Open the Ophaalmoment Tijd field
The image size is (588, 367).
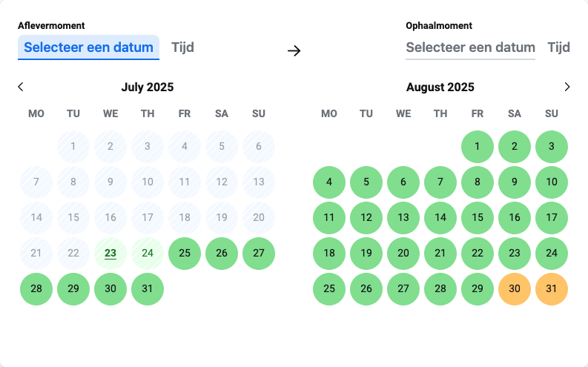pyautogui.click(x=559, y=47)
